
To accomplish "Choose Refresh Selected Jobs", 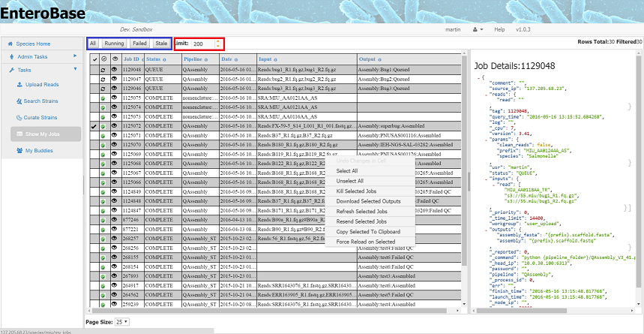I will [x=370, y=212].
